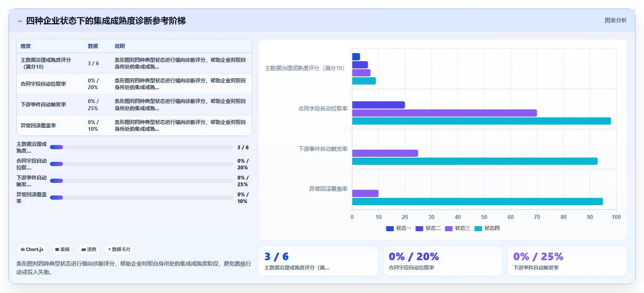Viewport: 644px width, 293px height.
Task: Click the description cell in the 合同字段自动拉取率 row
Action: pyautogui.click(x=181, y=84)
